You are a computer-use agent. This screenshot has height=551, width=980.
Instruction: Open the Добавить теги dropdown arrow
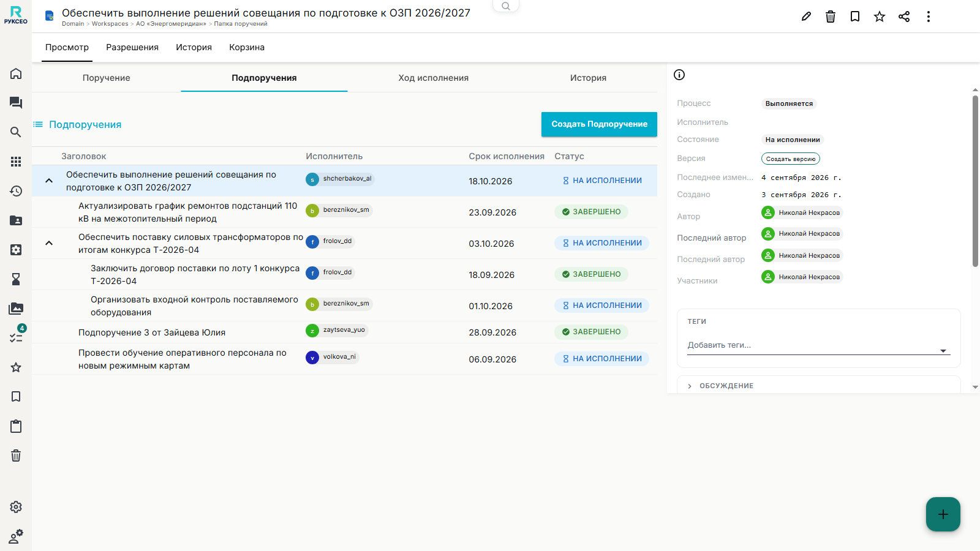point(943,351)
